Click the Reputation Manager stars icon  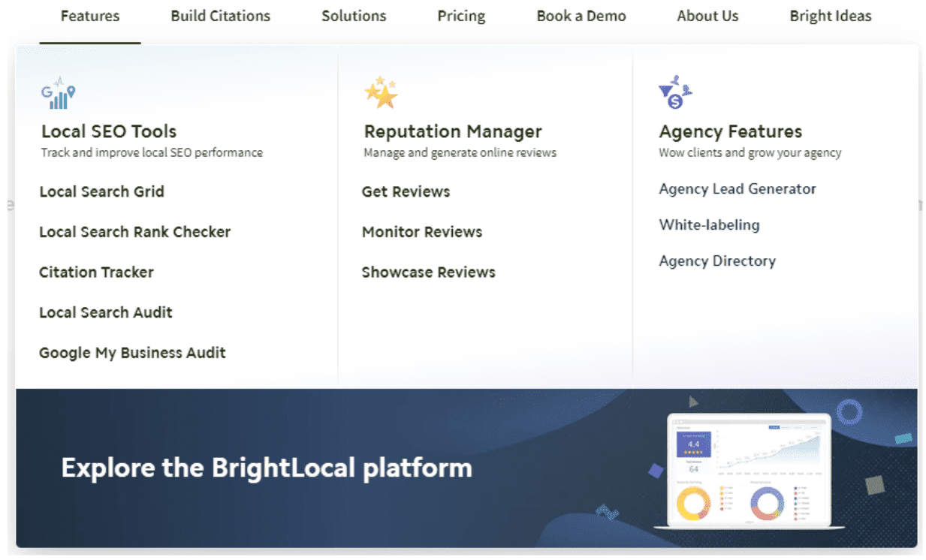coord(381,92)
